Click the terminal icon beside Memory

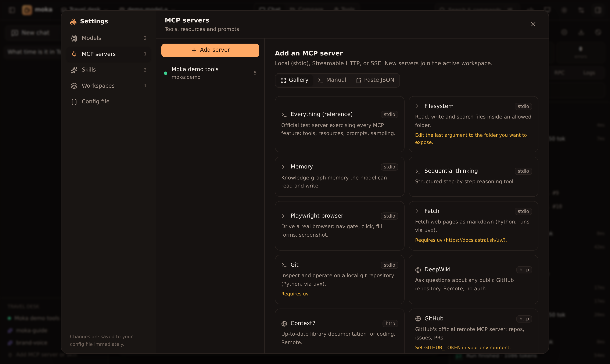point(284,167)
